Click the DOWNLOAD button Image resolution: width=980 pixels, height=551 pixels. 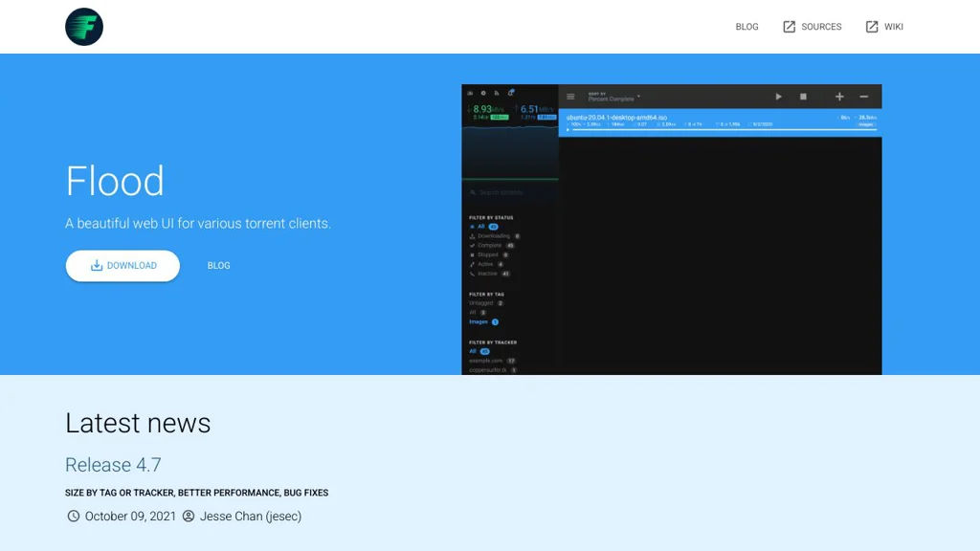[122, 266]
